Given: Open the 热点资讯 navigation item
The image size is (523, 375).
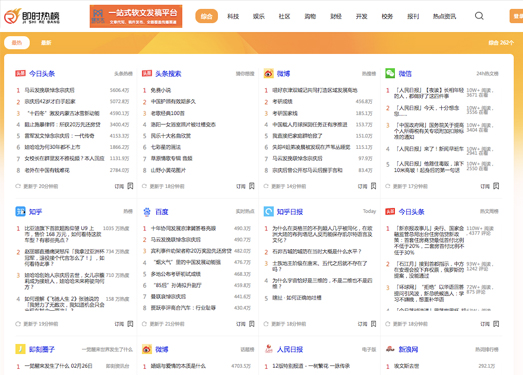Looking at the screenshot, I should point(444,16).
